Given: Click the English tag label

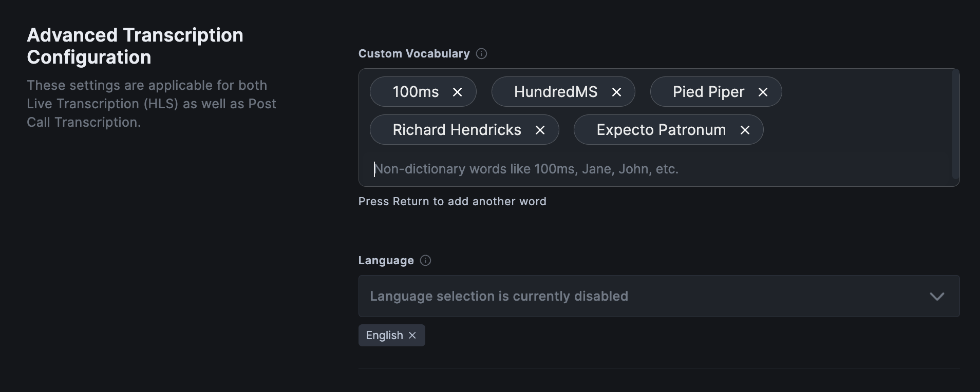Looking at the screenshot, I should click(x=384, y=336).
